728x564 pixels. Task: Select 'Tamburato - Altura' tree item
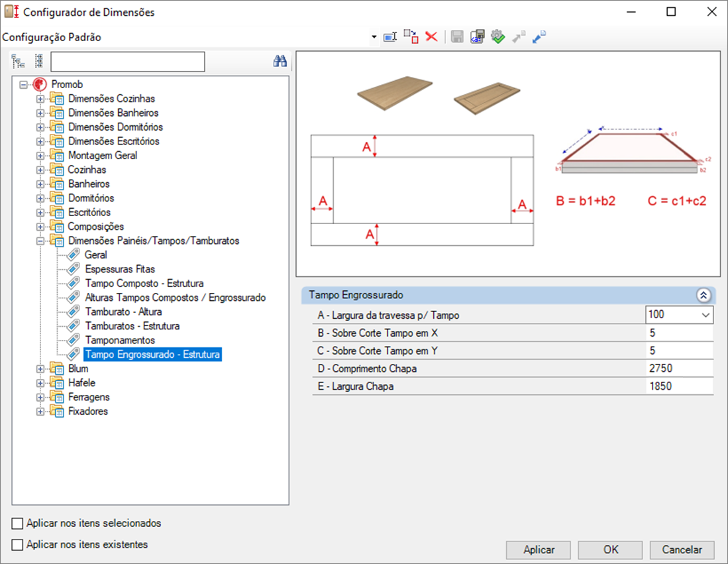click(123, 311)
